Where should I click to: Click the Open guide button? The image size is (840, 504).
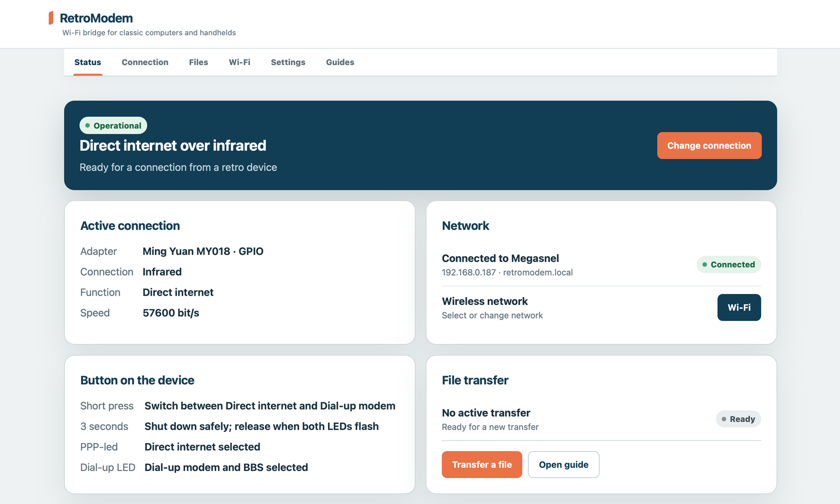click(x=564, y=465)
